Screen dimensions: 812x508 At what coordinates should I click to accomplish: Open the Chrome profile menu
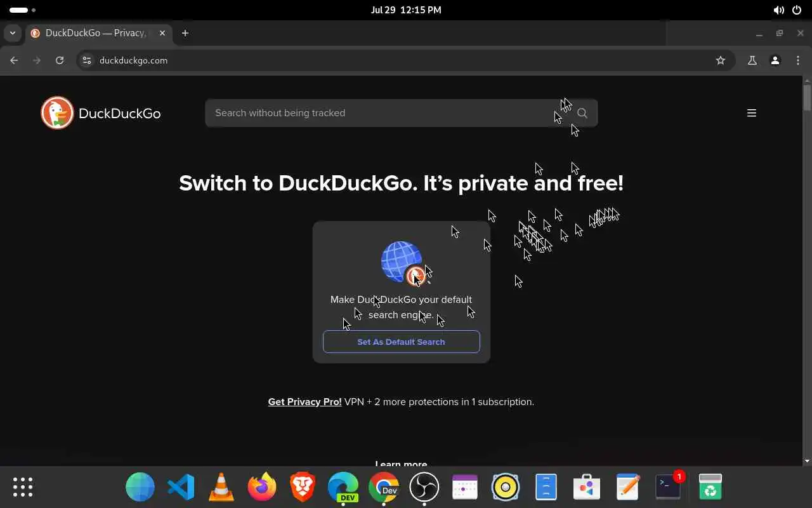click(775, 60)
